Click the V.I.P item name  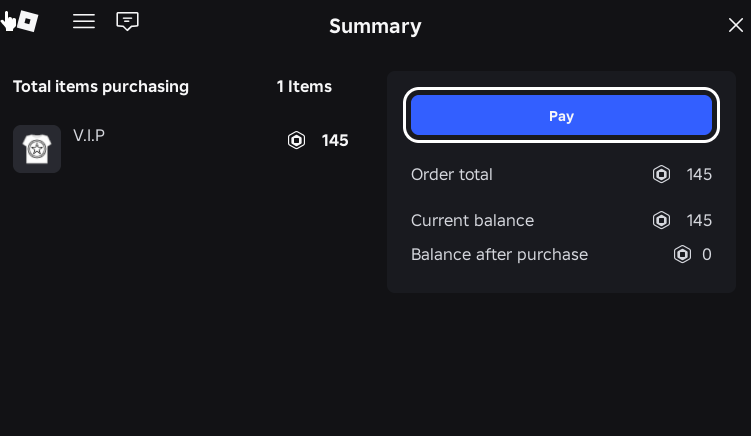pos(89,135)
